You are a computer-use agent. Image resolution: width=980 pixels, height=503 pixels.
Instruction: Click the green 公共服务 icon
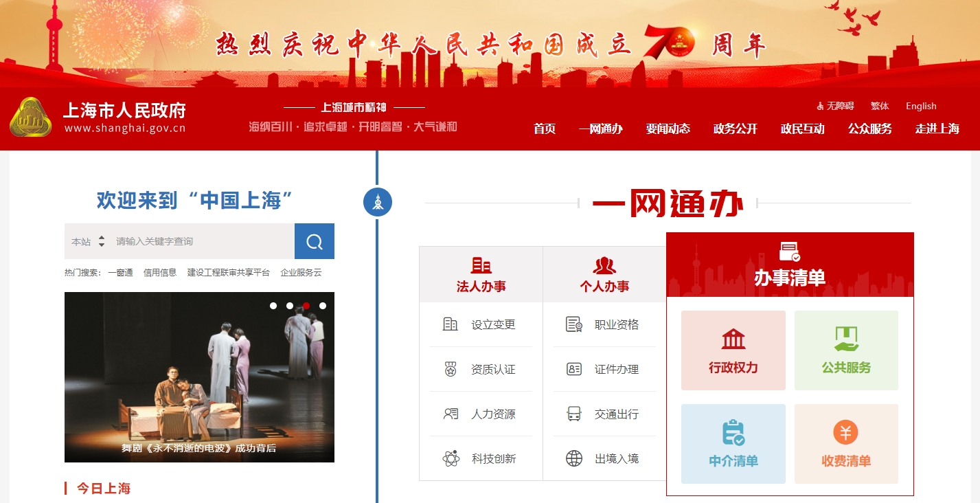[846, 338]
